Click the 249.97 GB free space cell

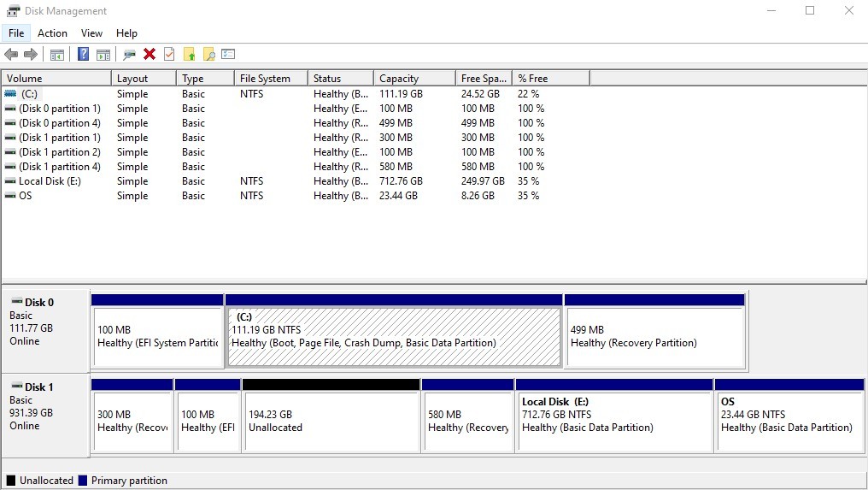coord(483,181)
